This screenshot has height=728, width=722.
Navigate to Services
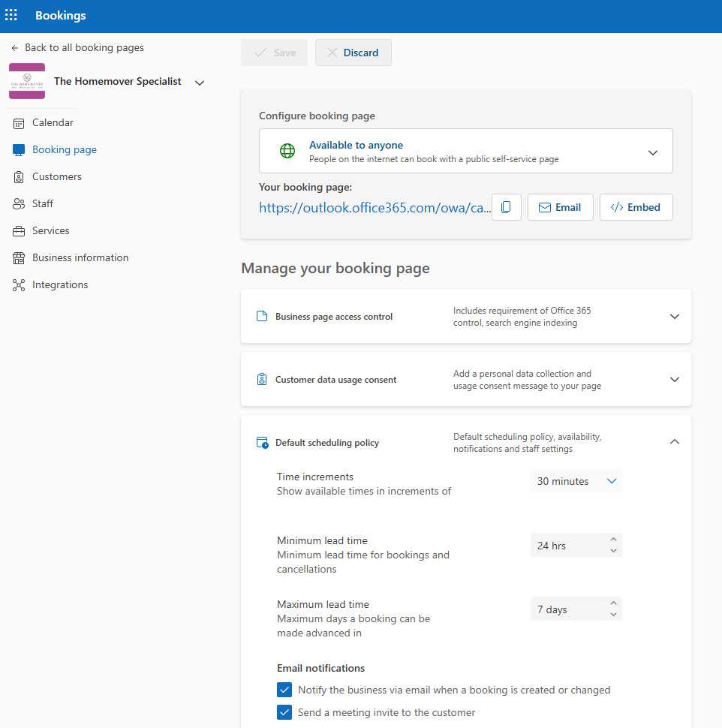tap(50, 230)
